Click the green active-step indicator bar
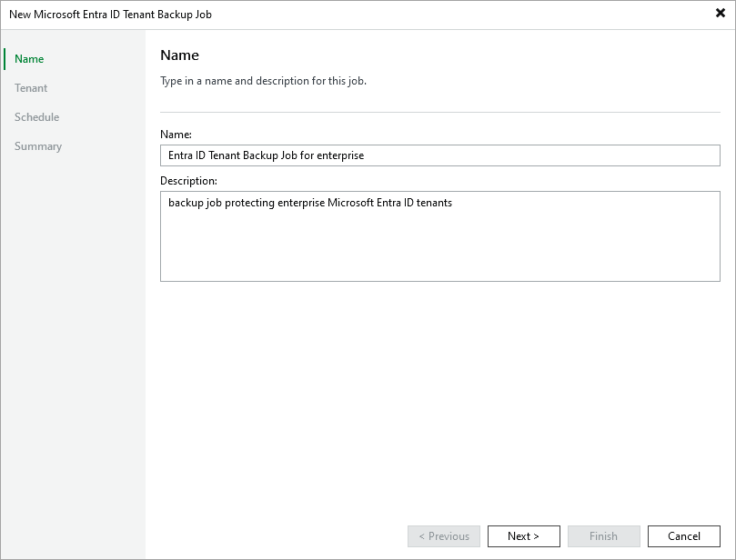This screenshot has width=736, height=560. pos(5,59)
